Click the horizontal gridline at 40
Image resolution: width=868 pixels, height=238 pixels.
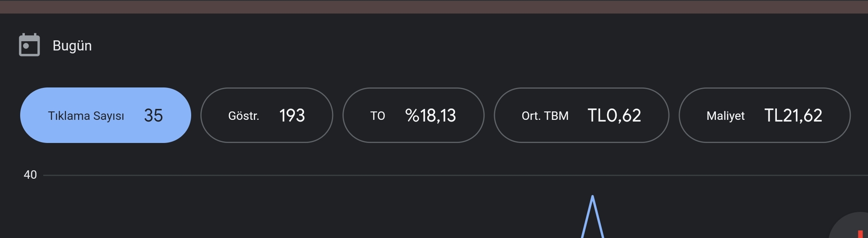455,175
